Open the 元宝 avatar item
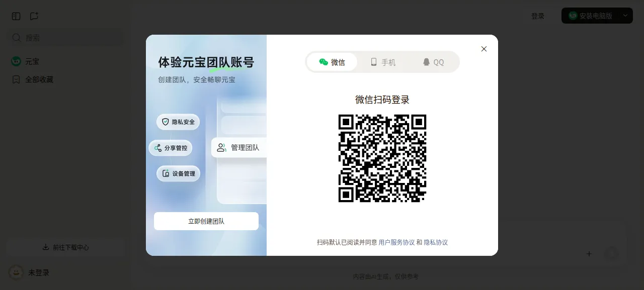644x290 pixels. tap(16, 61)
